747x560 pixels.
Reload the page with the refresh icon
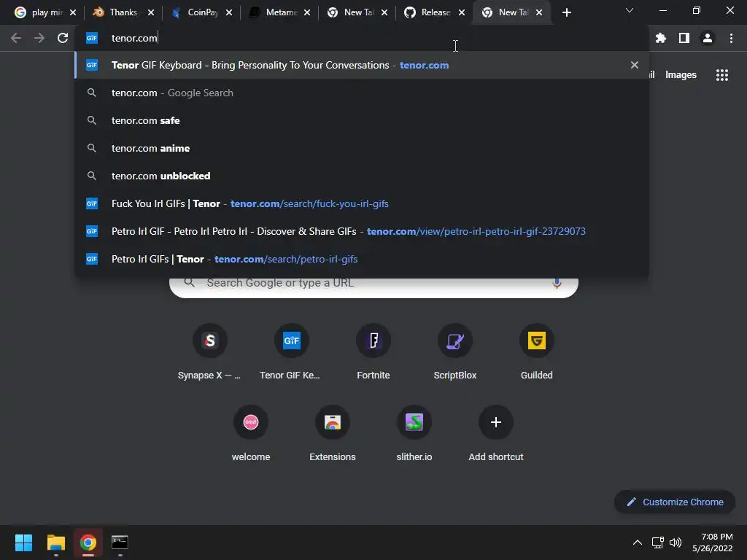pos(63,38)
